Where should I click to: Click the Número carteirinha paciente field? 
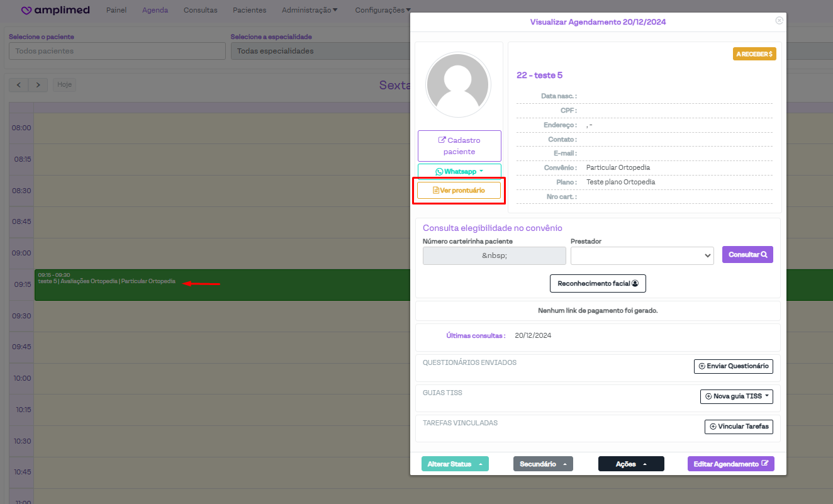click(495, 255)
